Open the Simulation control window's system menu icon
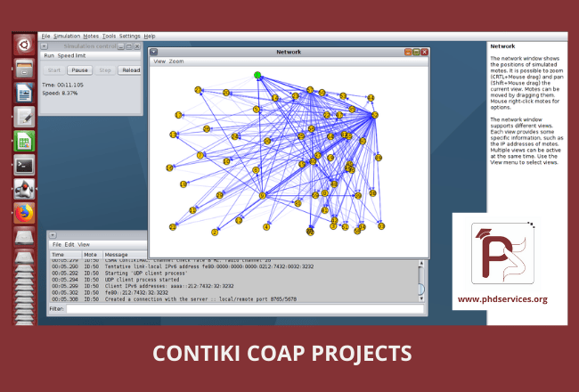The height and width of the screenshot is (392, 579). click(x=44, y=46)
